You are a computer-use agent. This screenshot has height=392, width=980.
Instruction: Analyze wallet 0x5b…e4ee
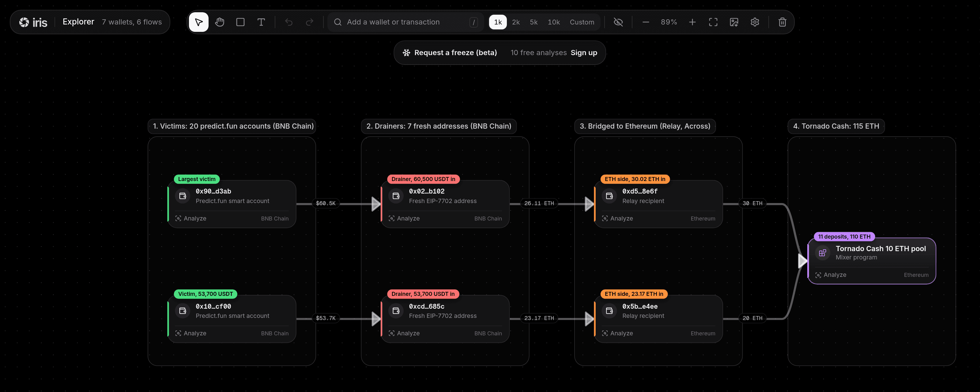pyautogui.click(x=617, y=334)
